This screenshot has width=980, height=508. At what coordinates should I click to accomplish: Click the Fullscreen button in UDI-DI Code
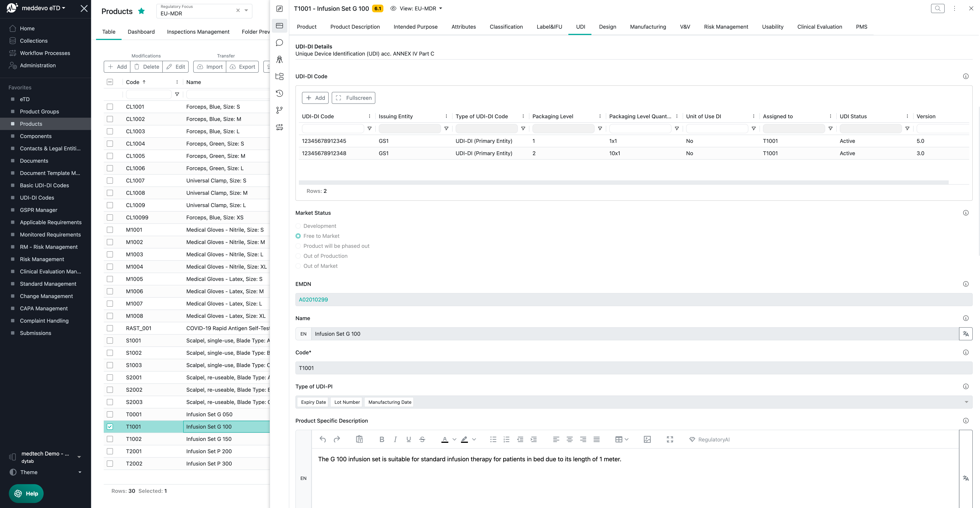click(x=353, y=98)
